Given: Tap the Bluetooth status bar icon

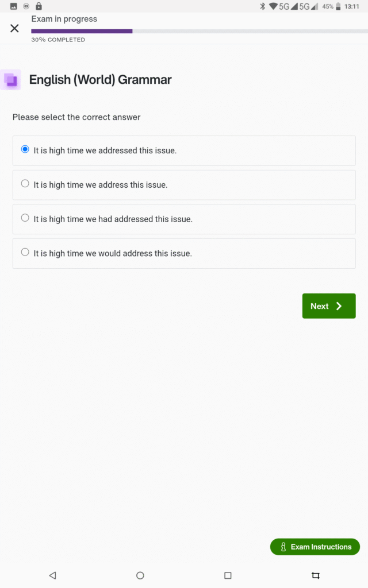Looking at the screenshot, I should pyautogui.click(x=262, y=6).
